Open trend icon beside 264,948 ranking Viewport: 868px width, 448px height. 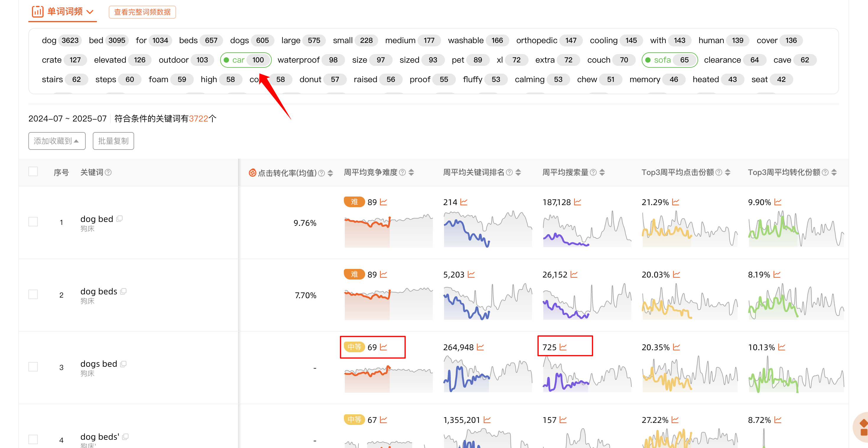tap(480, 347)
